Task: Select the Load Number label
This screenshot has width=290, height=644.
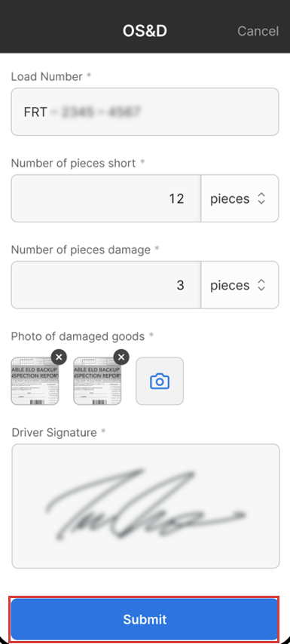Action: 47,77
